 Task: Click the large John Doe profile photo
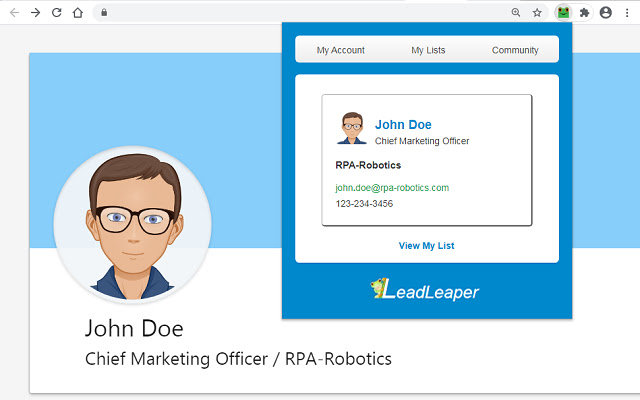pos(132,223)
